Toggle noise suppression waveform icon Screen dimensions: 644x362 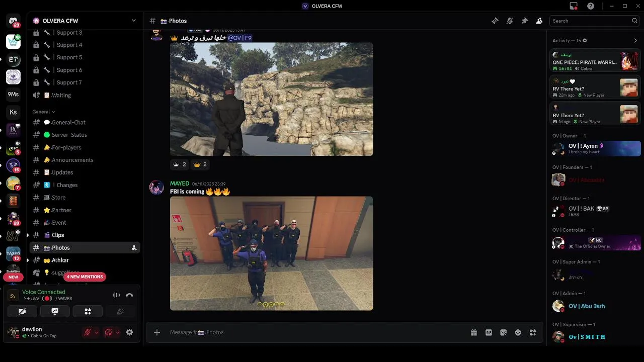(116, 295)
